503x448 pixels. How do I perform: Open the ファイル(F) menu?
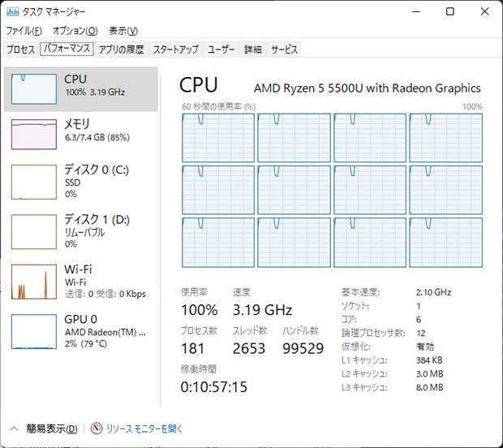[24, 31]
